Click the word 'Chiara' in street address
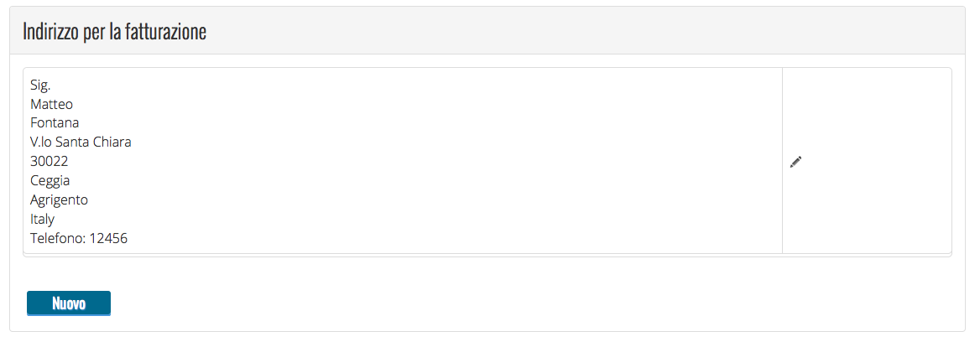Screen dimensions: 980x342 pos(112,142)
